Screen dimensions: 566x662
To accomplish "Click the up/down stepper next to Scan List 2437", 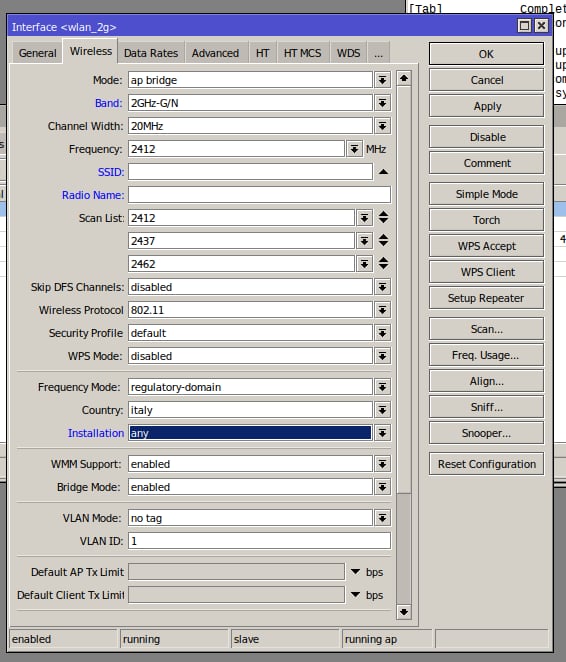I will coord(383,241).
